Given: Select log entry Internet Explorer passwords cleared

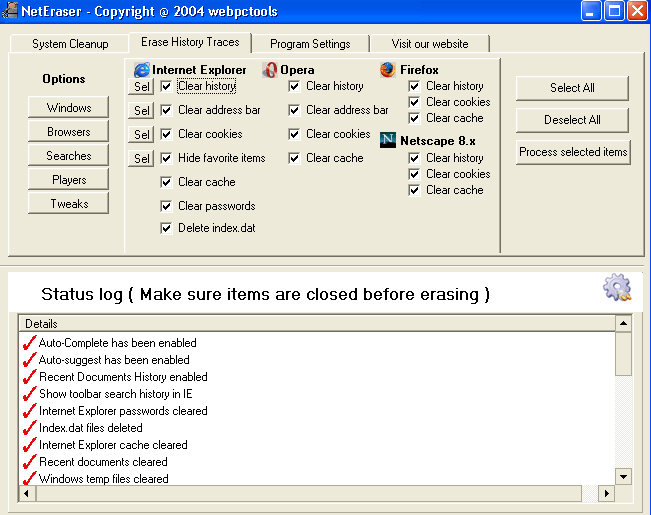Looking at the screenshot, I should click(123, 411).
